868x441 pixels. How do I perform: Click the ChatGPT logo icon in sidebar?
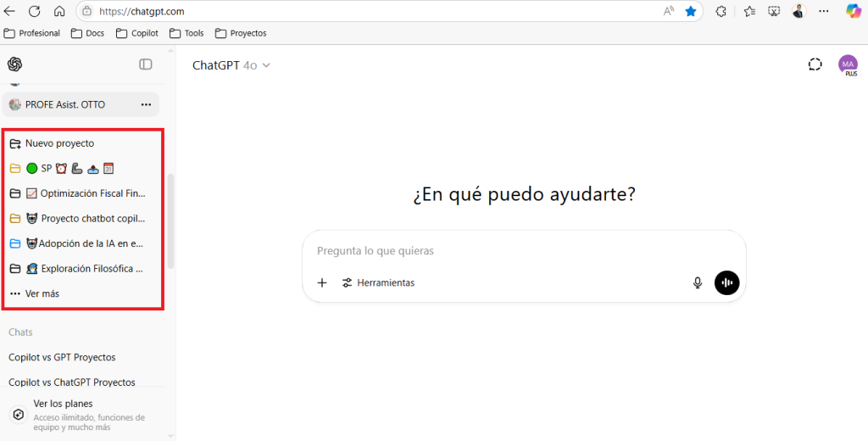click(14, 64)
